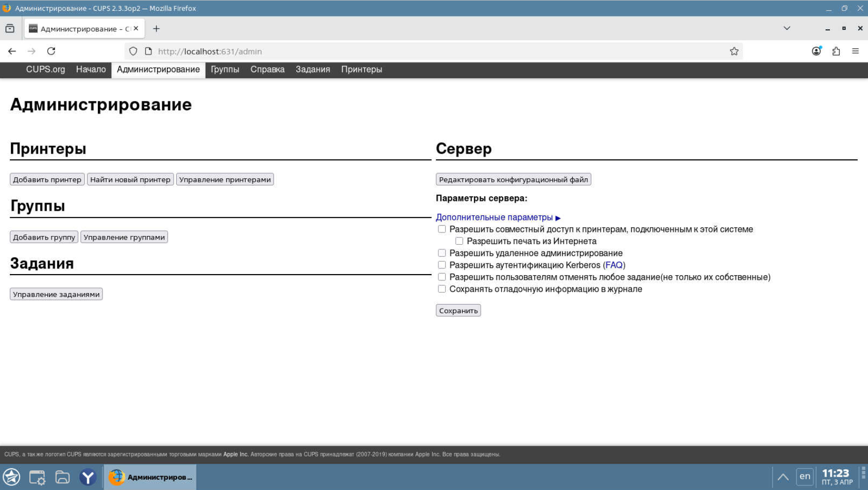Check the Kerberos authentication option
The image size is (868, 490).
441,264
